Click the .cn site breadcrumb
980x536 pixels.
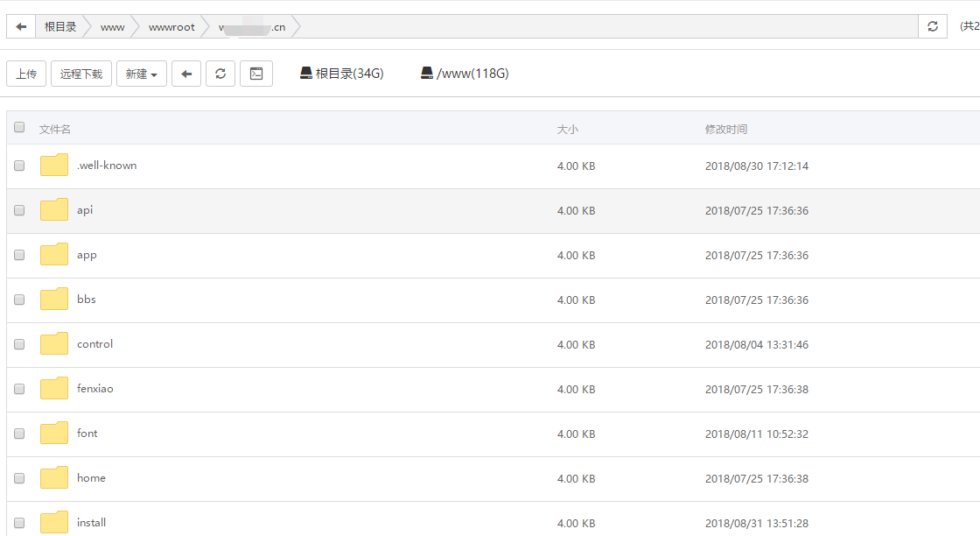(252, 27)
